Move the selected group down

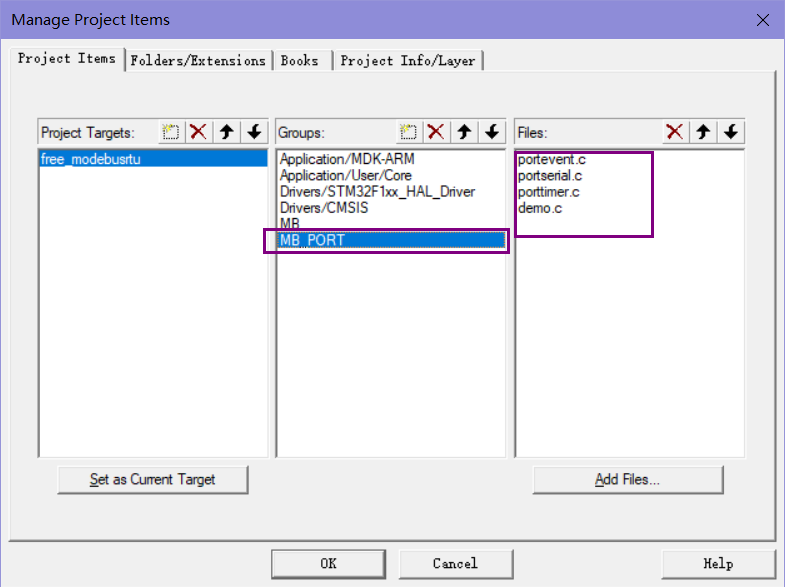click(x=492, y=132)
